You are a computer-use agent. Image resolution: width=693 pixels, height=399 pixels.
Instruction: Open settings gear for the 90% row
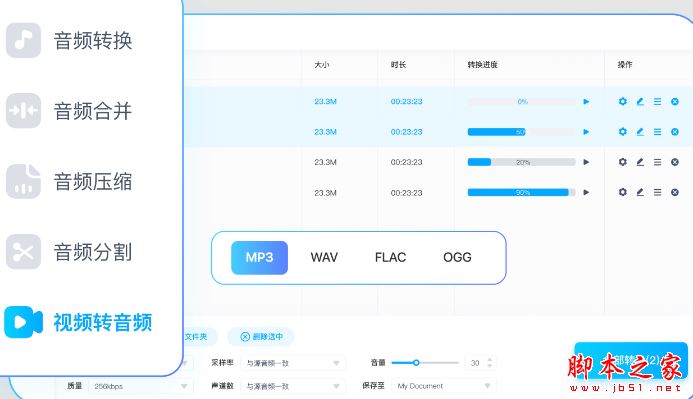pos(622,192)
